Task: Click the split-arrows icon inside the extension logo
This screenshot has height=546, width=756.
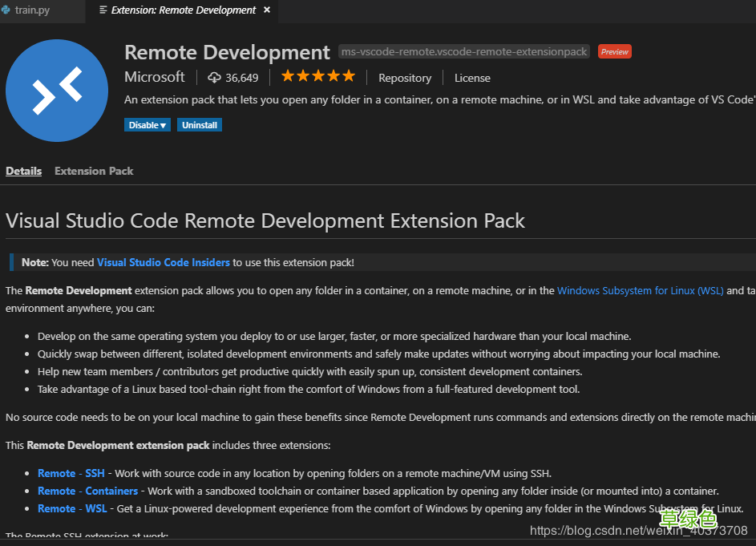Action: click(x=56, y=91)
